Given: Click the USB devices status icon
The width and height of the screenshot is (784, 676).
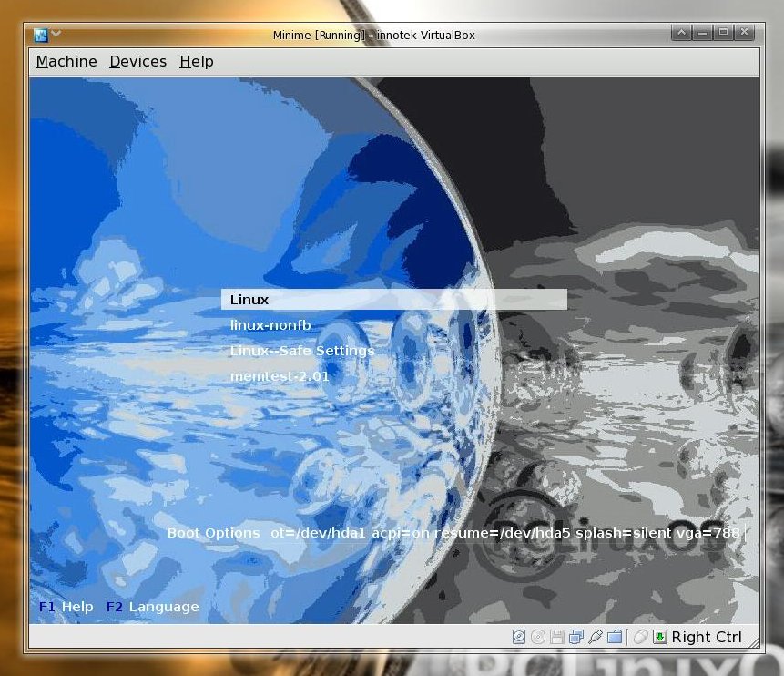Looking at the screenshot, I should click(595, 637).
